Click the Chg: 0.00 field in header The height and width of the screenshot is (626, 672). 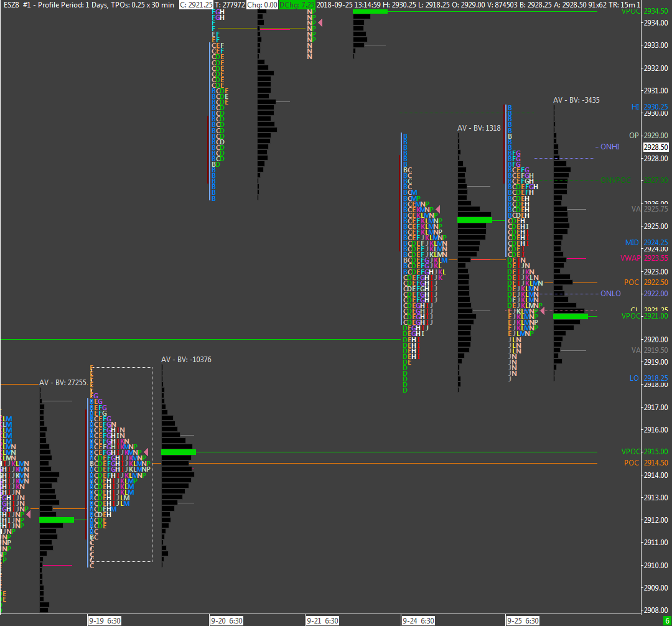click(x=263, y=5)
